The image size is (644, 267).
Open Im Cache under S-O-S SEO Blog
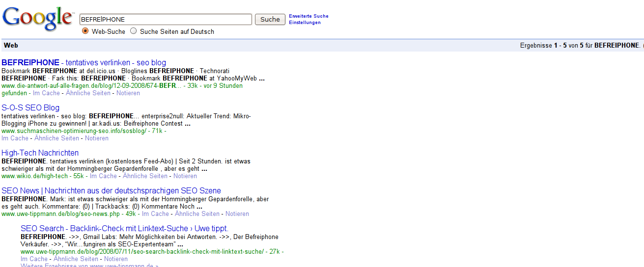(x=15, y=138)
